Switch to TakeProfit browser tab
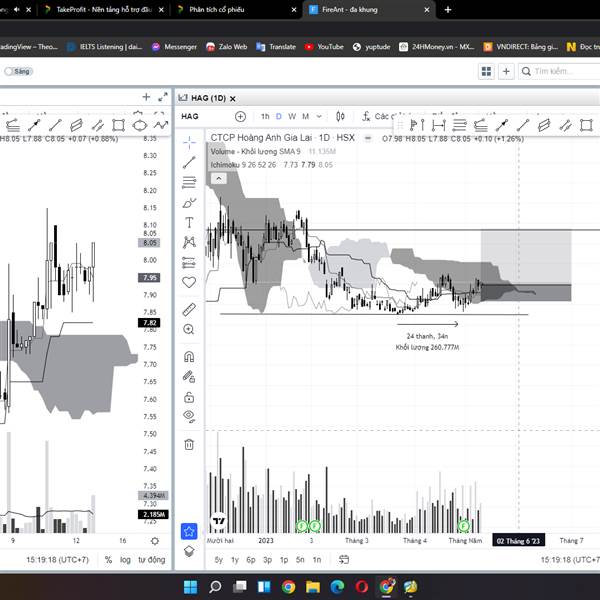600x600 pixels. coord(104,10)
